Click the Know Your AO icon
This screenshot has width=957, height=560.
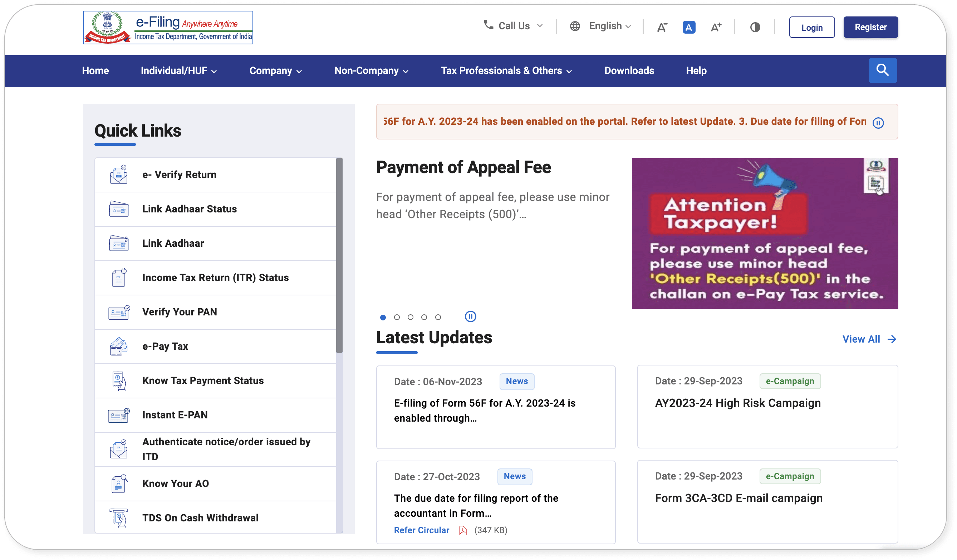pyautogui.click(x=118, y=484)
